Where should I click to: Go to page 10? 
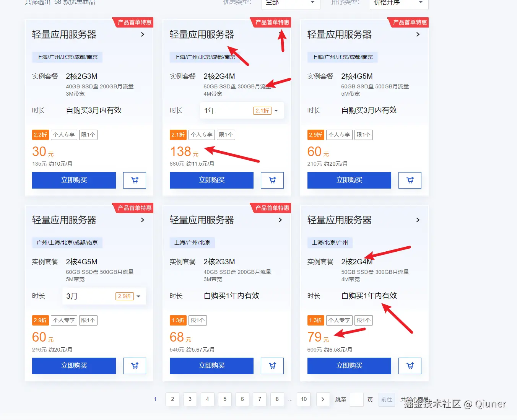coord(304,399)
